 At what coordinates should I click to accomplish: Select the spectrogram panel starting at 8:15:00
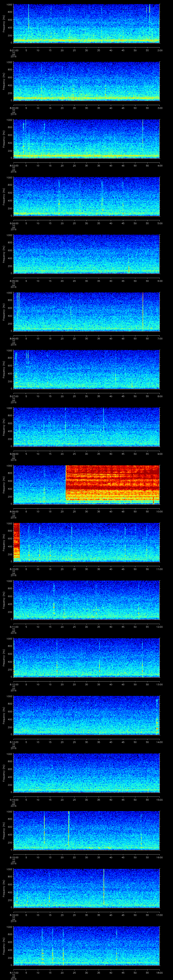(x=87, y=831)
